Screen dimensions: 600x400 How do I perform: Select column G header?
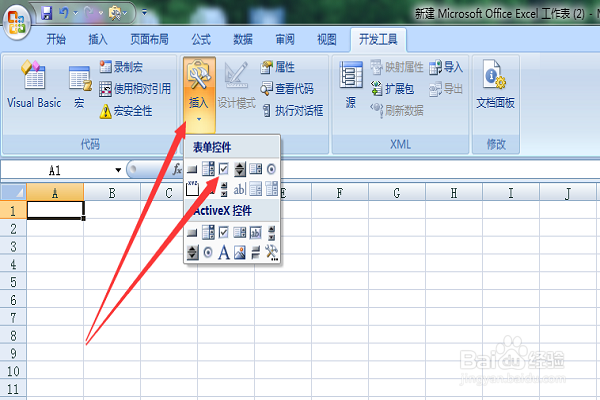tap(397, 193)
